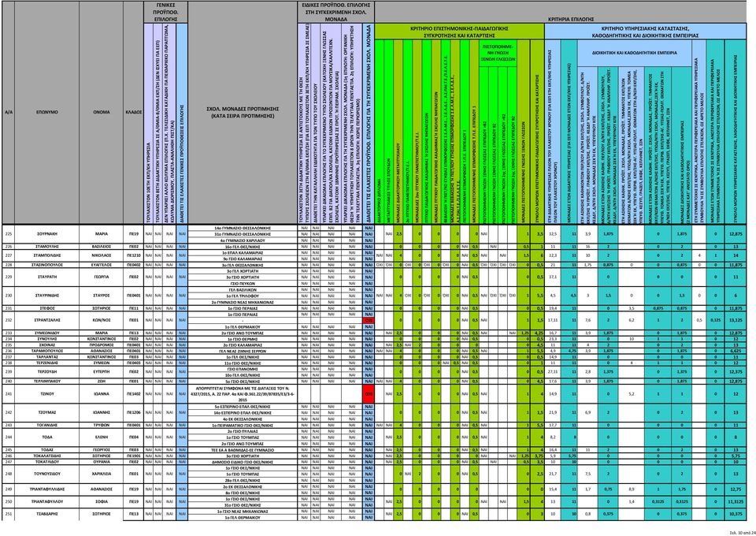Click first name ΕΥΑΓΓΕΛΟΣ
The image size is (756, 536).
pos(102,265)
